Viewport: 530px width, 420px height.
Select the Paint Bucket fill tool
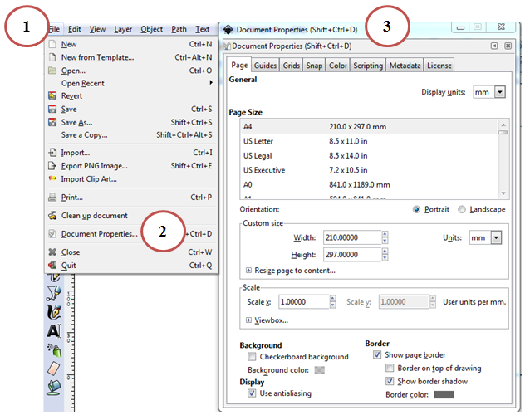click(x=54, y=388)
